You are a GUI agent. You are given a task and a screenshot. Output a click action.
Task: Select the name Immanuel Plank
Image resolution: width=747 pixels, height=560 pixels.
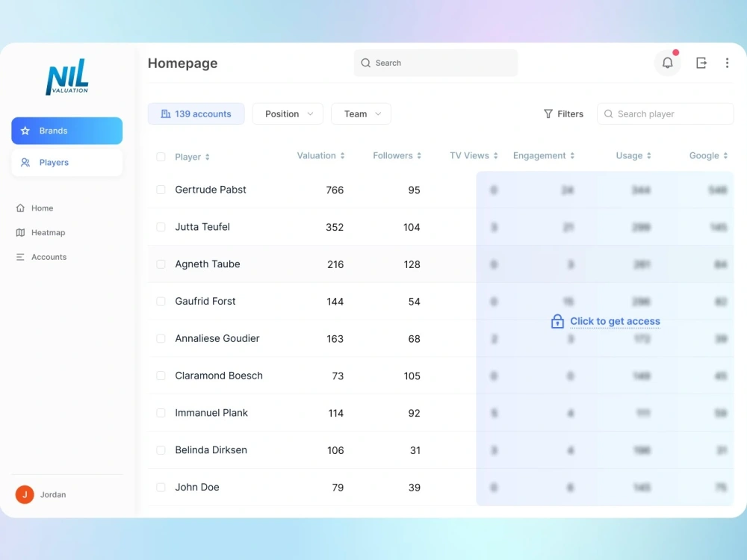point(211,412)
